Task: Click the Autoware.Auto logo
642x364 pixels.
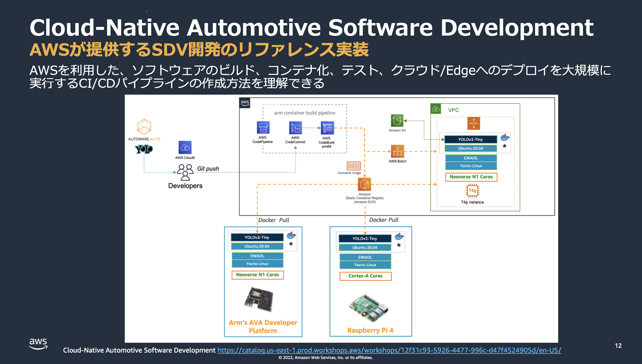Action: coord(144,127)
